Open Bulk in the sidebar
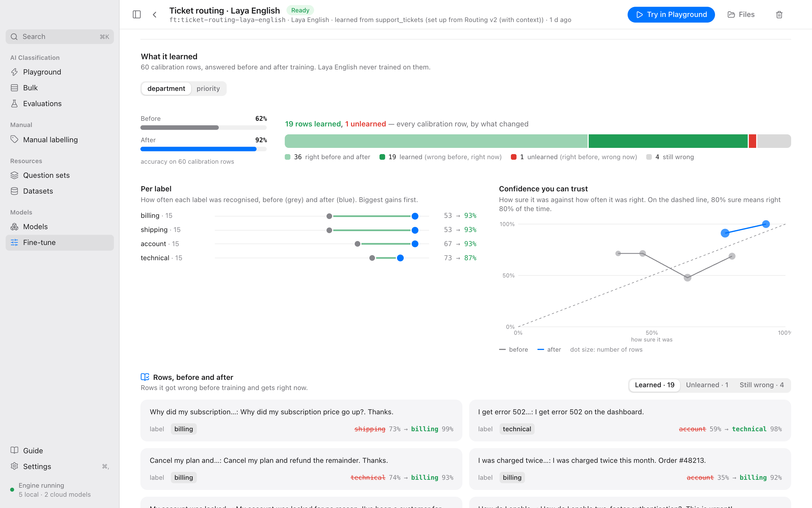 point(60,88)
